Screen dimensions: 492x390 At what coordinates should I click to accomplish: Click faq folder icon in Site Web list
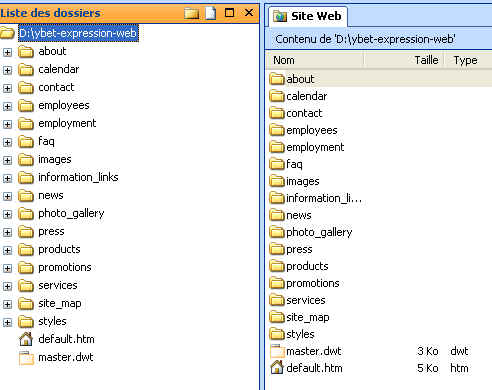[x=277, y=164]
